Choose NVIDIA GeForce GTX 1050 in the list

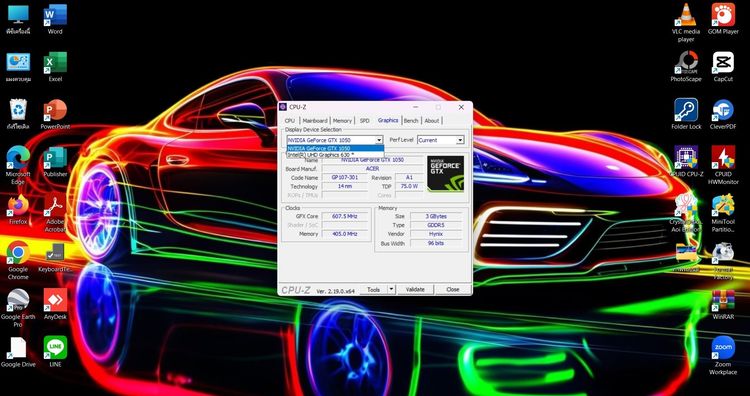(335, 148)
